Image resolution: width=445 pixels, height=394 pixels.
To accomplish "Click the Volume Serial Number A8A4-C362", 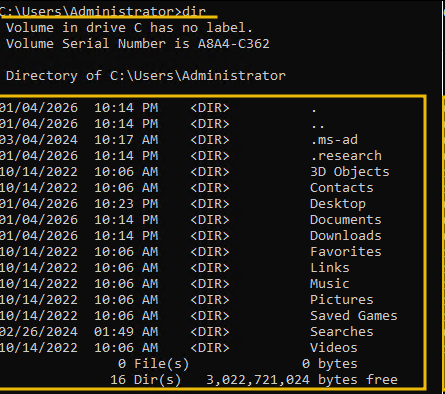I will click(x=234, y=44).
